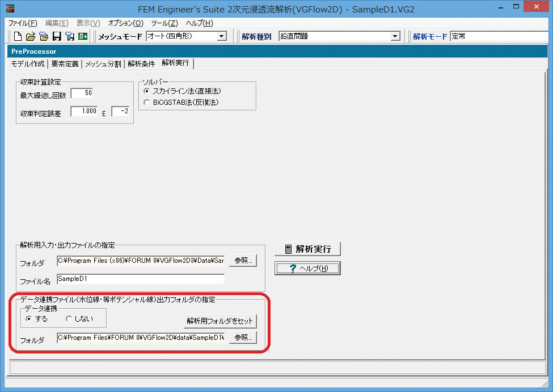The height and width of the screenshot is (392, 553).
Task: Click the green Exit toolbar icon
Action: click(x=83, y=36)
